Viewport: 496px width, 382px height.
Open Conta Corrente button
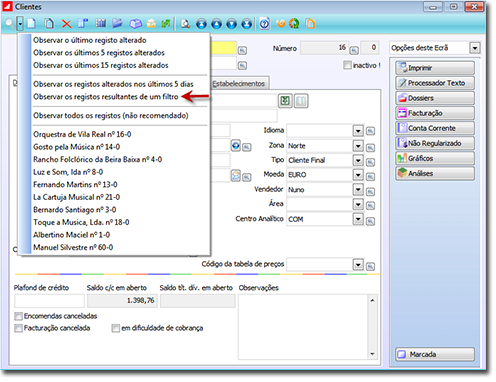click(435, 128)
